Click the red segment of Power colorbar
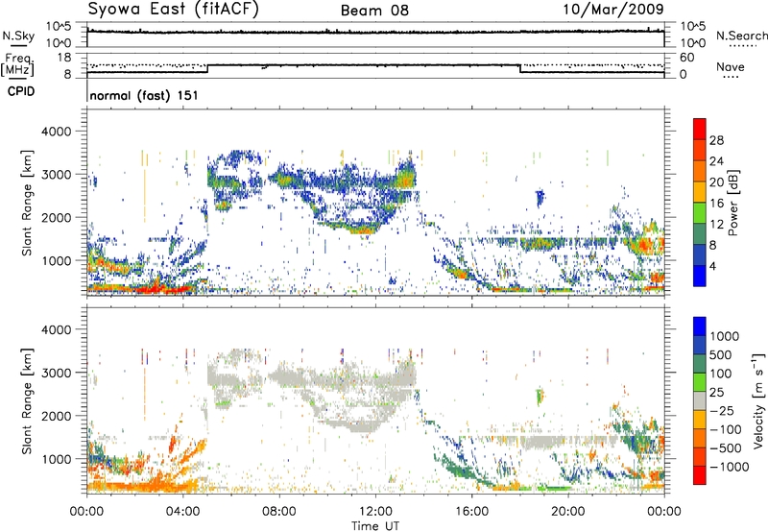The height and width of the screenshot is (532, 768). point(700,129)
